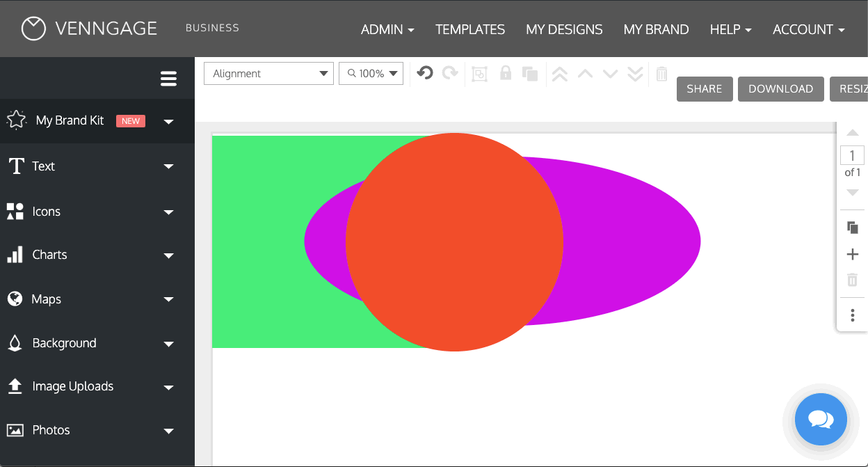Expand the Background section arrow
868x467 pixels.
coord(168,344)
